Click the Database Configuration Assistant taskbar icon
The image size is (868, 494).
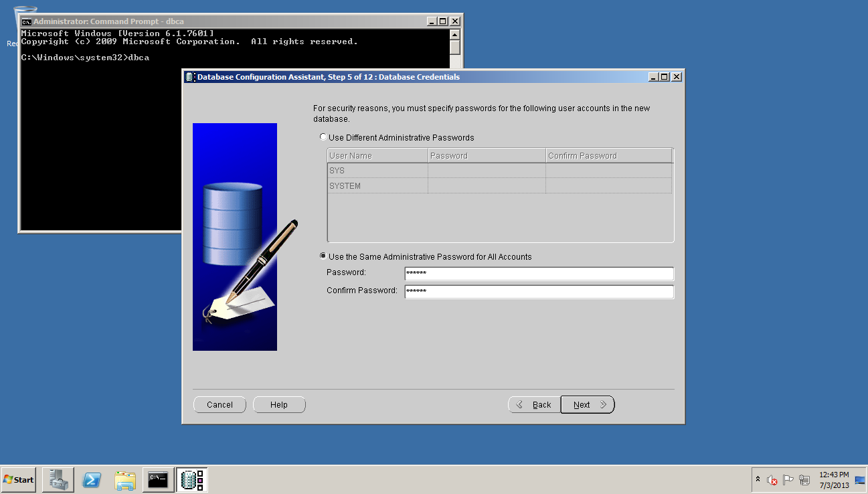[x=192, y=479]
